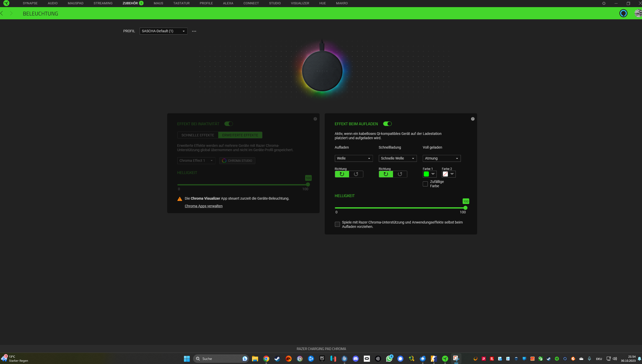Viewport: 642px width, 364px height.
Task: Open help for Effekt beim Aufladen panel
Action: coord(473,119)
